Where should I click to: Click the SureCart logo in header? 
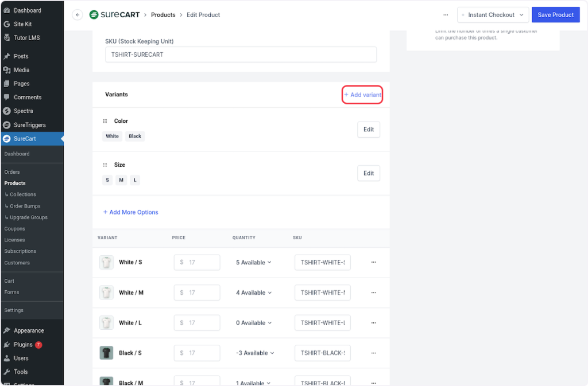pyautogui.click(x=114, y=15)
